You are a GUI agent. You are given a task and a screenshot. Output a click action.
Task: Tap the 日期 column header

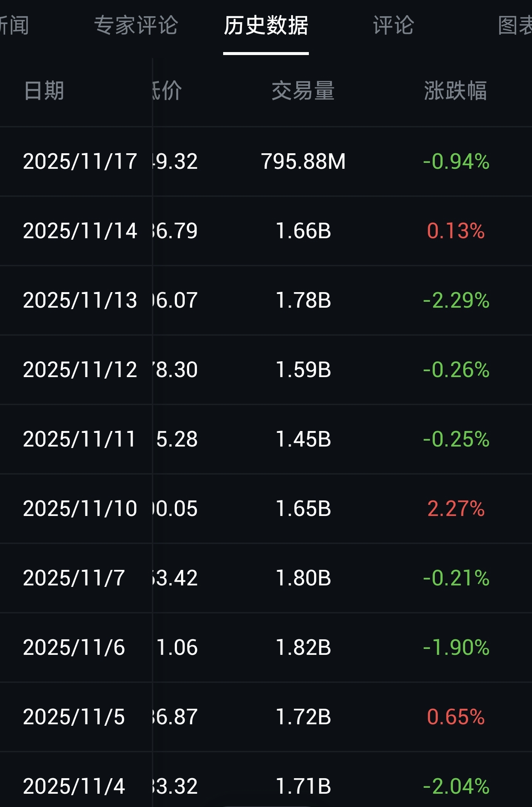coord(44,91)
